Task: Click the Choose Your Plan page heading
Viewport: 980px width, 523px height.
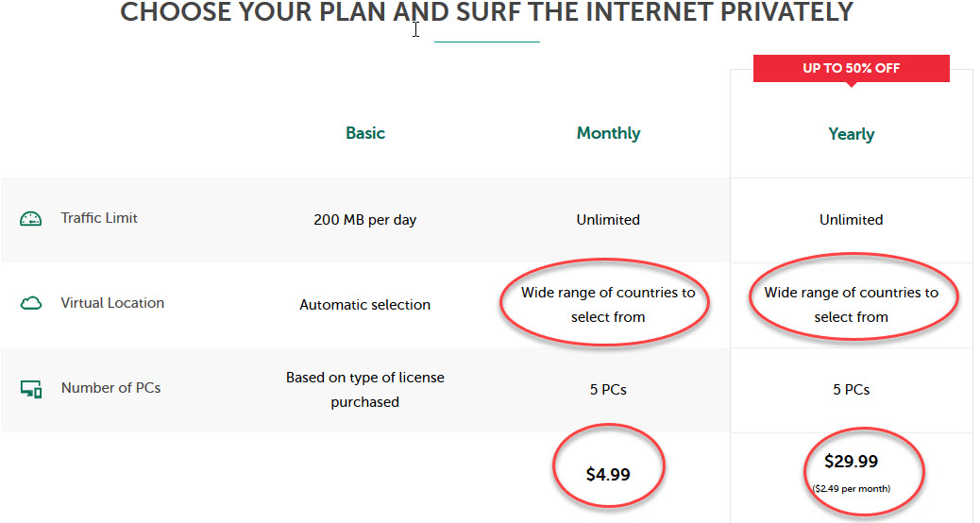Action: tap(487, 12)
